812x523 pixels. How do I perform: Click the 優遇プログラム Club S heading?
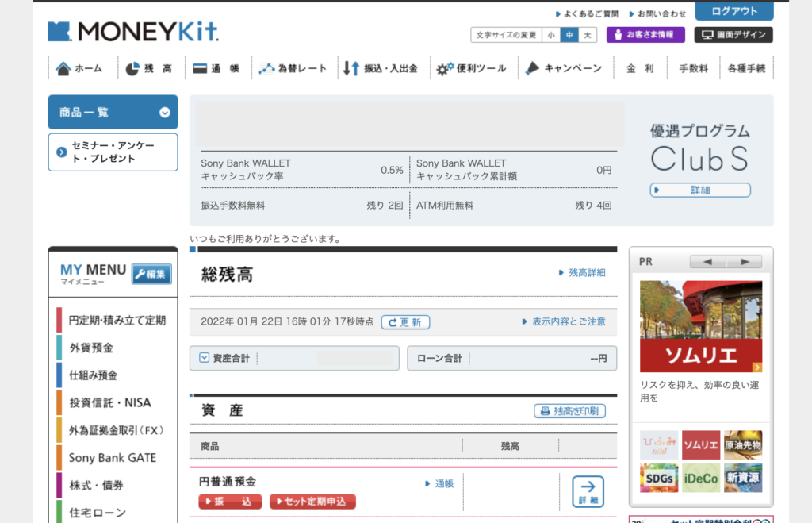[700, 147]
